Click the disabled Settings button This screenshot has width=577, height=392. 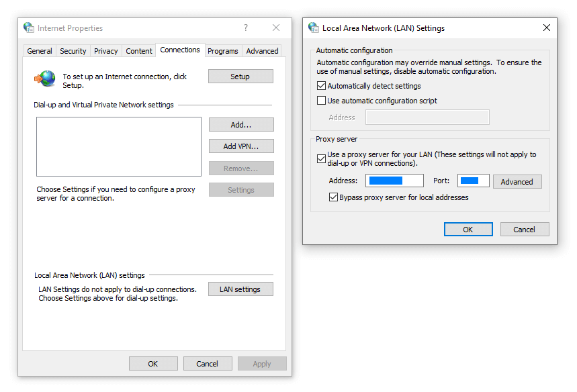click(x=241, y=190)
